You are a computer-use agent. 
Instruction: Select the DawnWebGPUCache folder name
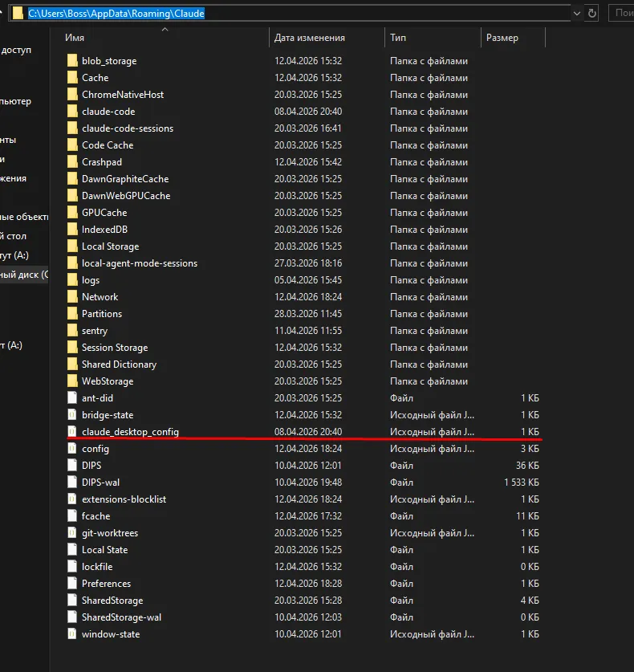pyautogui.click(x=126, y=196)
